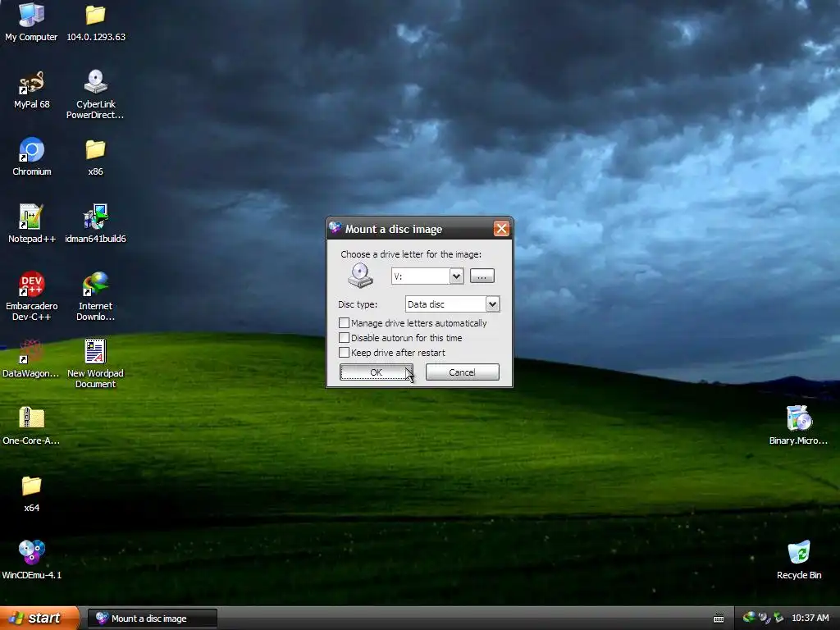This screenshot has height=630, width=840.
Task: Click the 'Choose a drive letter for the image' label
Action: [x=411, y=254]
